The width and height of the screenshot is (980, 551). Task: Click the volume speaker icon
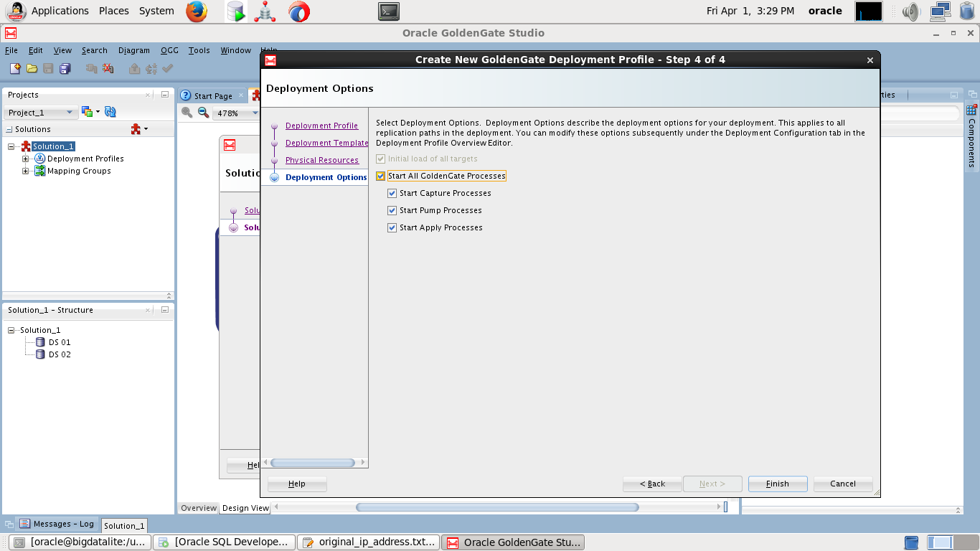(911, 11)
